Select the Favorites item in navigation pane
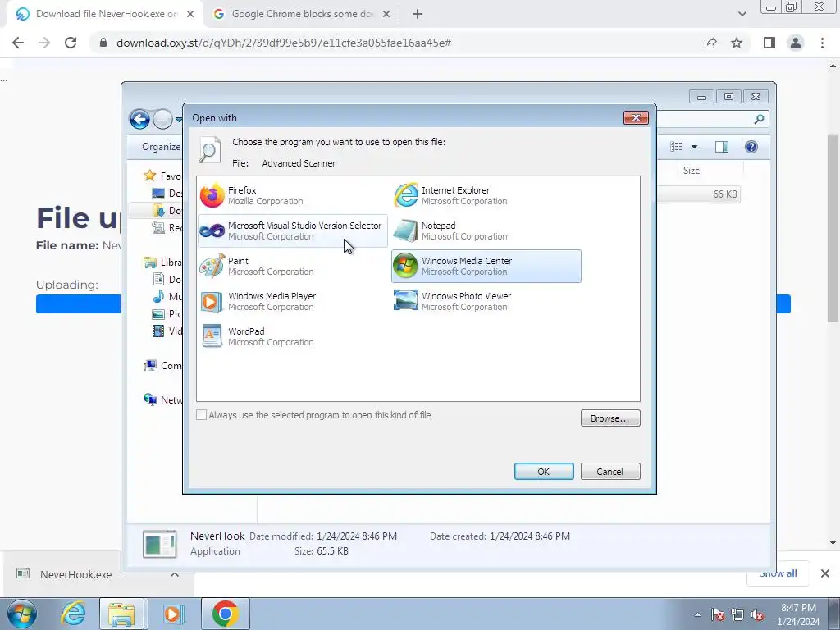Viewport: 840px width, 630px height. pos(163,176)
